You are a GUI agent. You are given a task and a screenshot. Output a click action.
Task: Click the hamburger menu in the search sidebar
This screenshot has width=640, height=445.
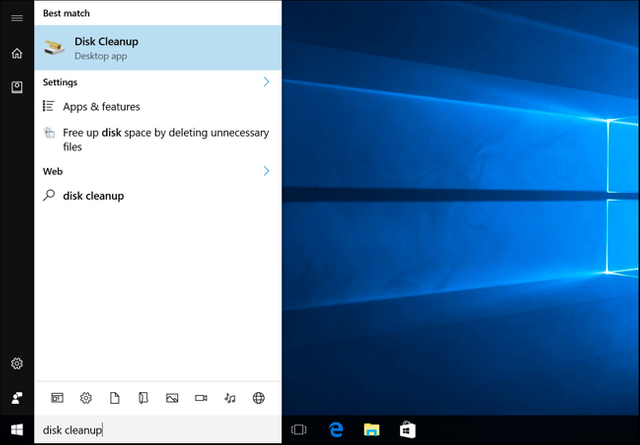[x=16, y=18]
